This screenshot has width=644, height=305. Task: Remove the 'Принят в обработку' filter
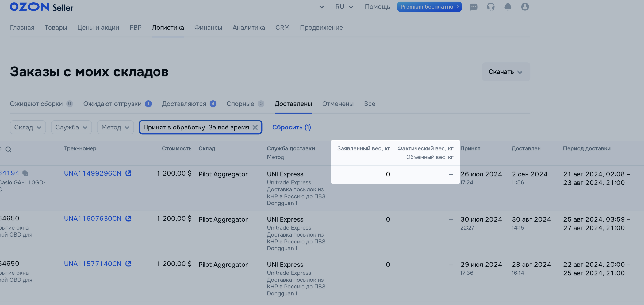[x=255, y=127]
